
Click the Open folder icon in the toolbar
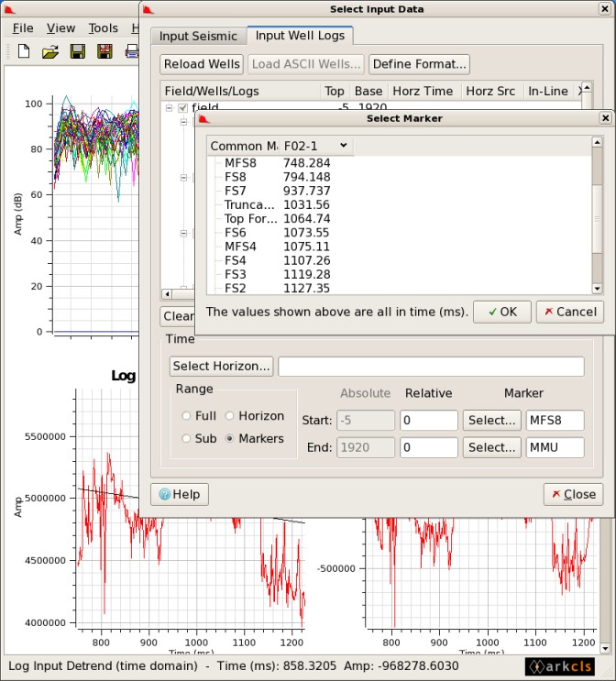point(50,51)
